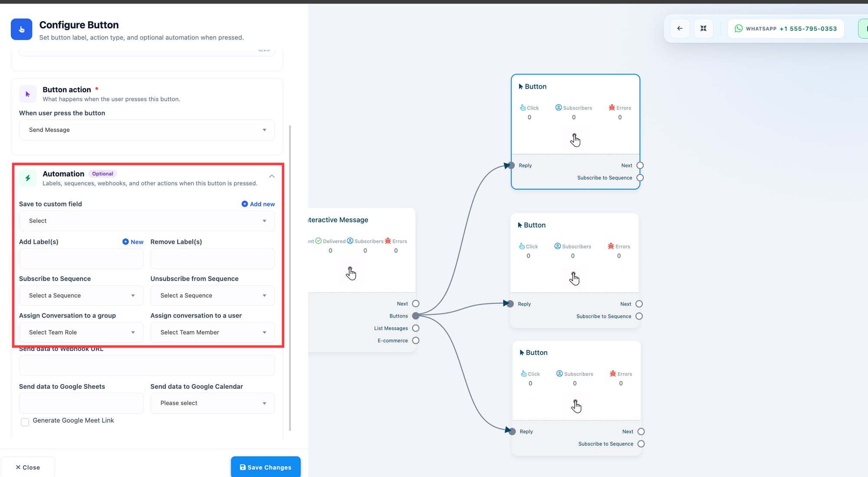Click the purple cursor icon beside Button action
868x477 pixels.
click(28, 94)
